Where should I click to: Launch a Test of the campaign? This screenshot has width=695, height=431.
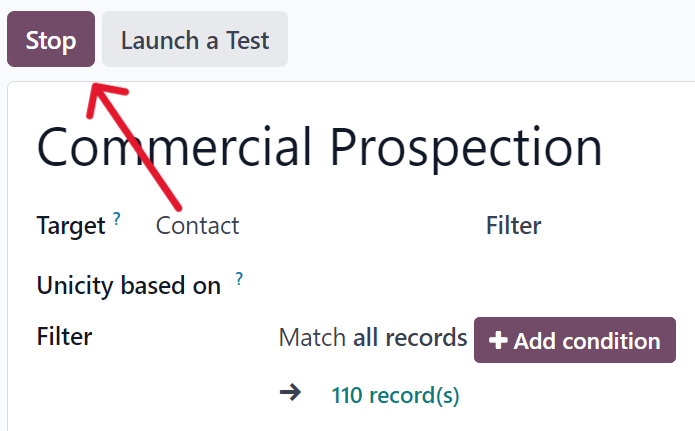click(x=195, y=40)
